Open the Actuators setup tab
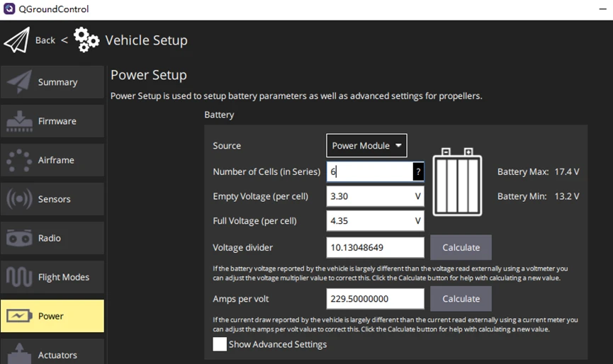Image resolution: width=613 pixels, height=364 pixels. point(52,353)
